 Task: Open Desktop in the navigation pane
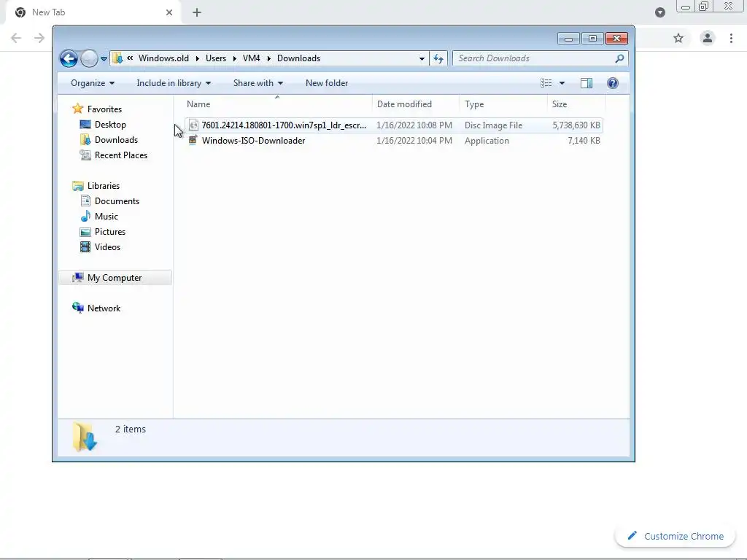point(110,124)
